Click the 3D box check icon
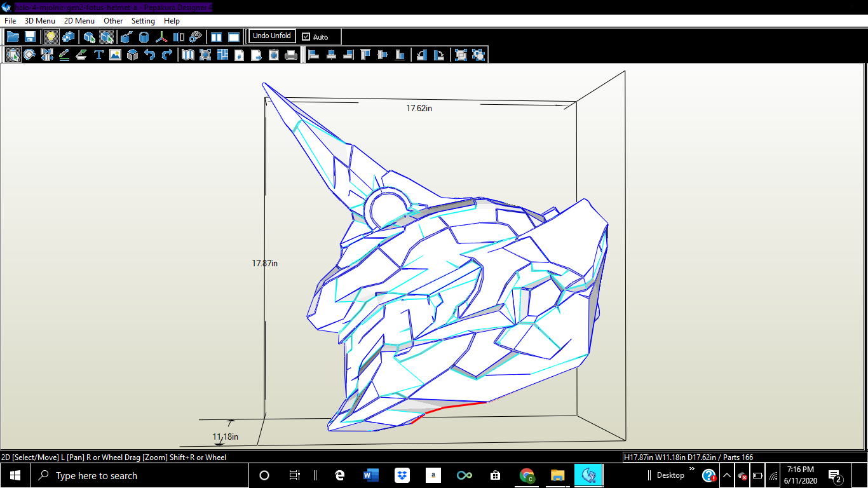Image resolution: width=868 pixels, height=488 pixels. [132, 55]
